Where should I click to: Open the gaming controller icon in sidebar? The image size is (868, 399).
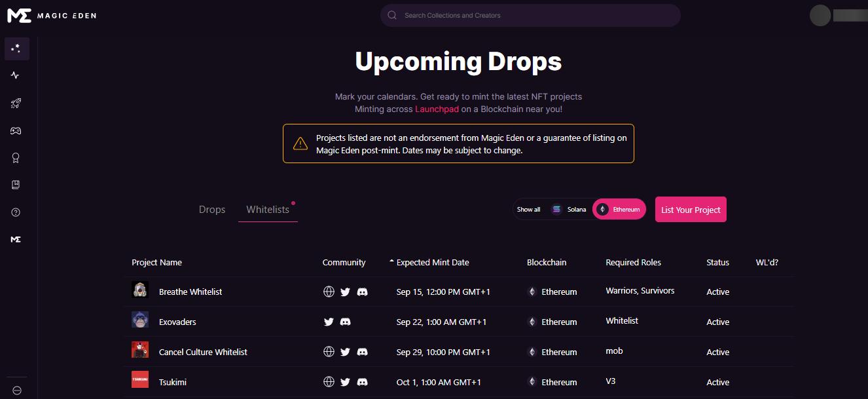[x=16, y=131]
